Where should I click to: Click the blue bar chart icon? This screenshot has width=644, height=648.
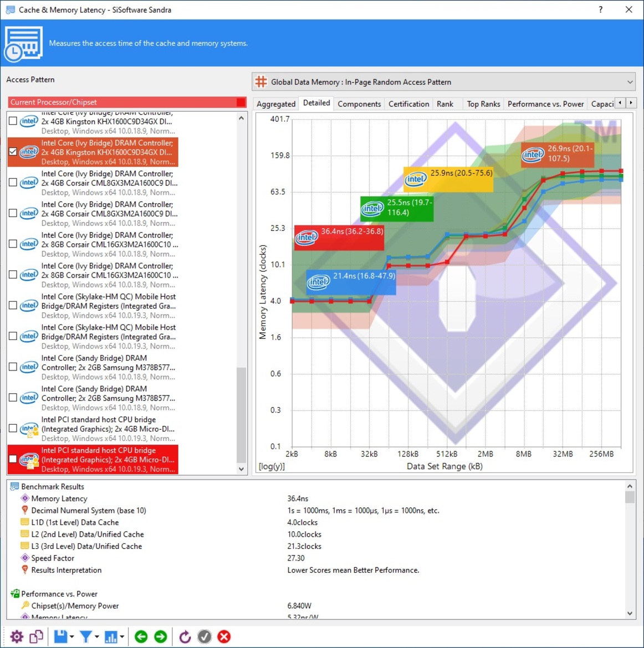[x=111, y=636]
